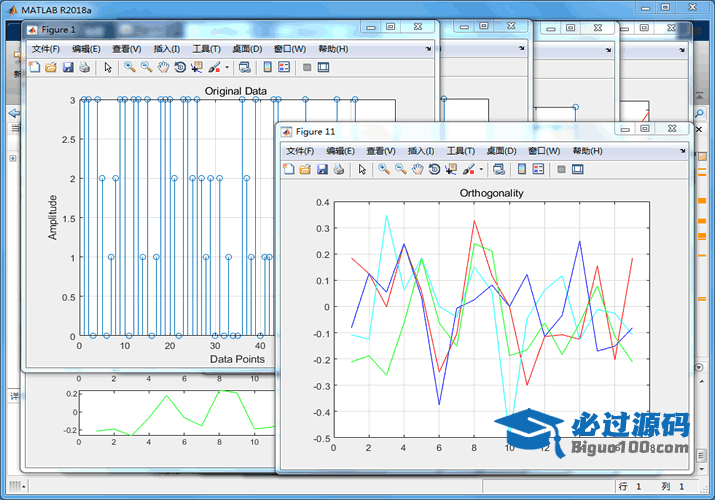This screenshot has width=715, height=500.
Task: Select Zoom Out tool in Figure 11 toolbar
Action: 401,170
